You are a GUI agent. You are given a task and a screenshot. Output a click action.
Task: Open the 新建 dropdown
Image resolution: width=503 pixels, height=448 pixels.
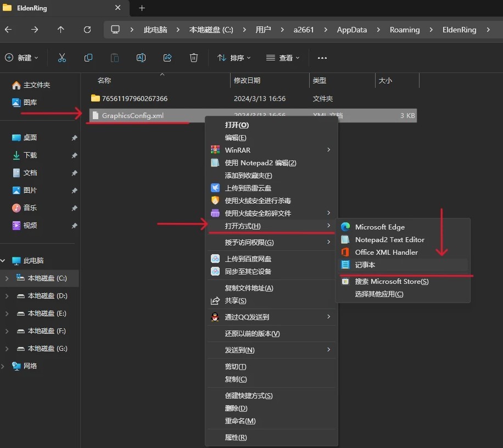[22, 58]
